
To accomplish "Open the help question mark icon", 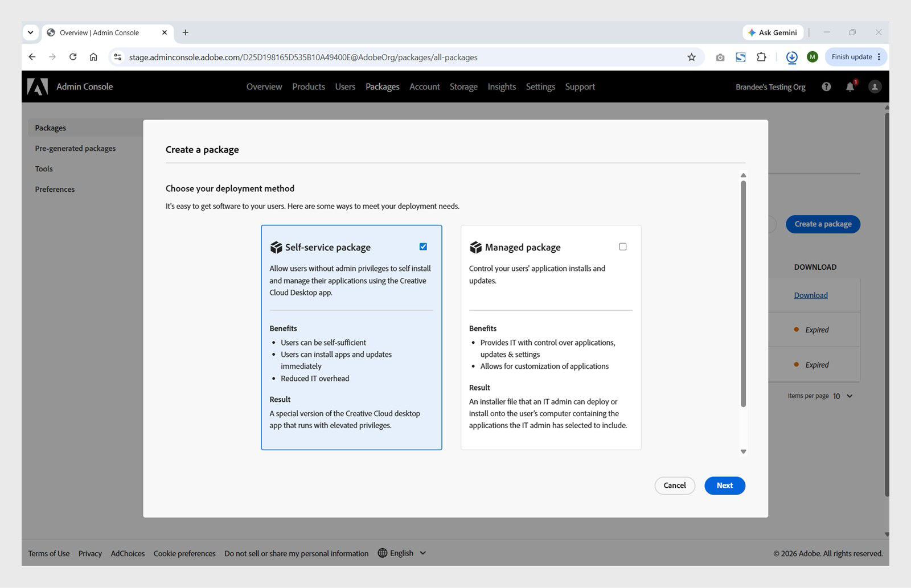I will click(x=826, y=87).
